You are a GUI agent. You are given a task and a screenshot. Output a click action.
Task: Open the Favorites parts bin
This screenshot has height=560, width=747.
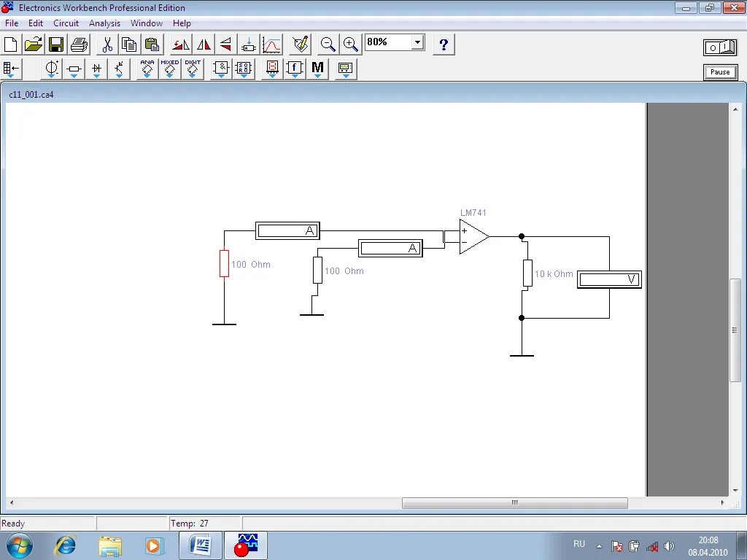click(10, 69)
